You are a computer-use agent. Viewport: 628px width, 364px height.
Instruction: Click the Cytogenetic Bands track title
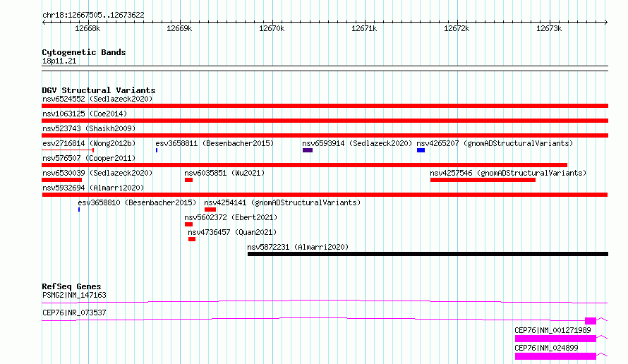84,52
